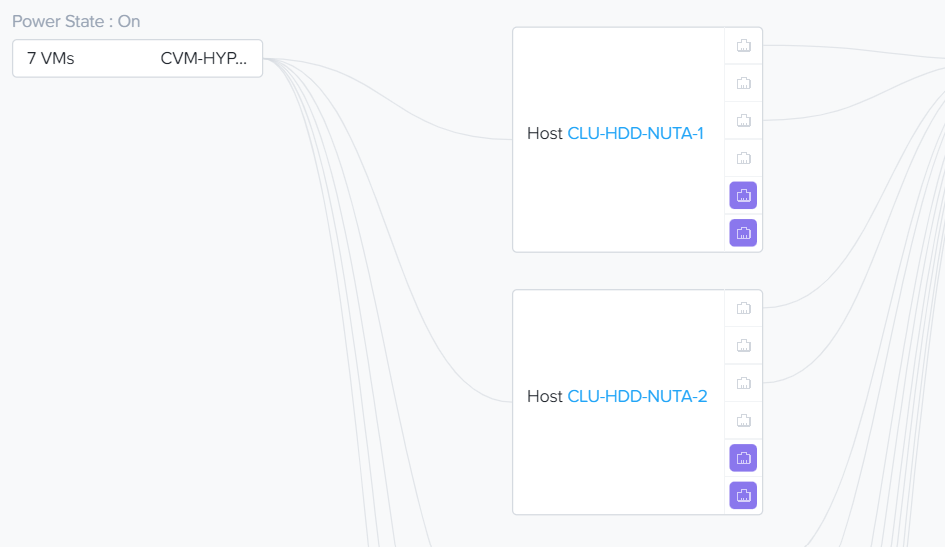Open the CLU-HDD-NUTA-1 host link

point(635,134)
